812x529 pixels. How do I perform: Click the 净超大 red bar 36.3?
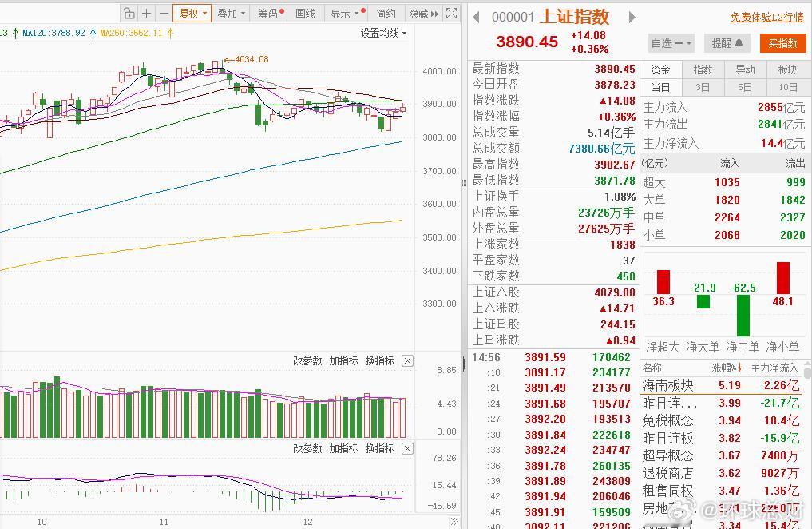(663, 282)
